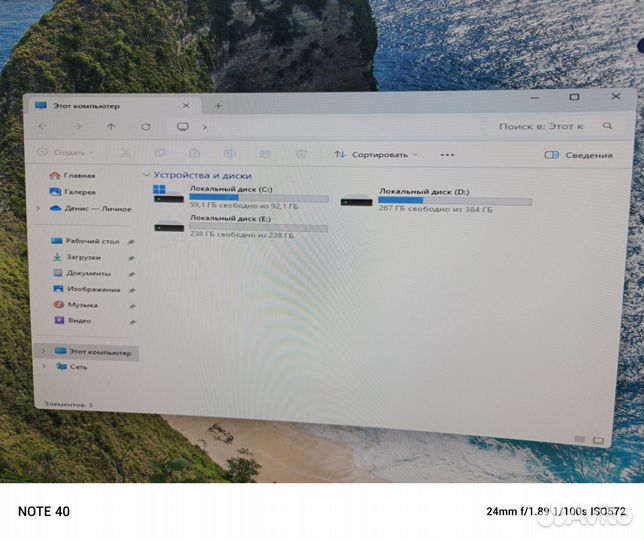Viewport: 644px width, 540px height.
Task: Open Local Disk (D:) drive icon
Action: (x=357, y=201)
